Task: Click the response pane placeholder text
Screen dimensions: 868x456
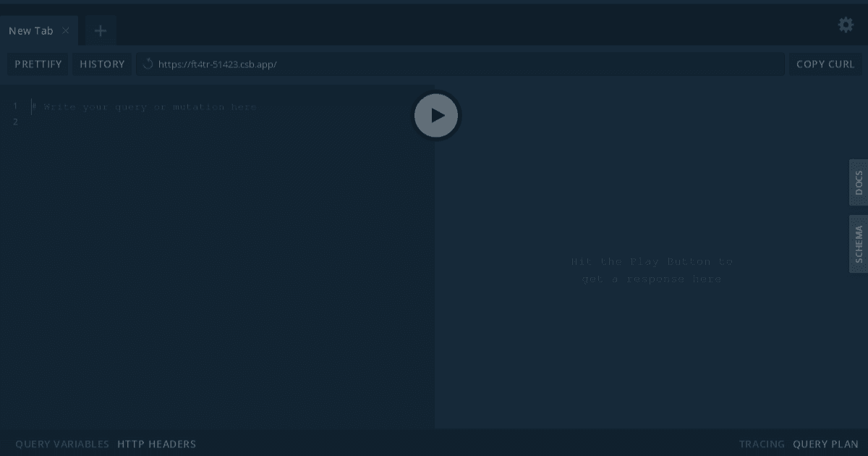Action: (x=650, y=270)
